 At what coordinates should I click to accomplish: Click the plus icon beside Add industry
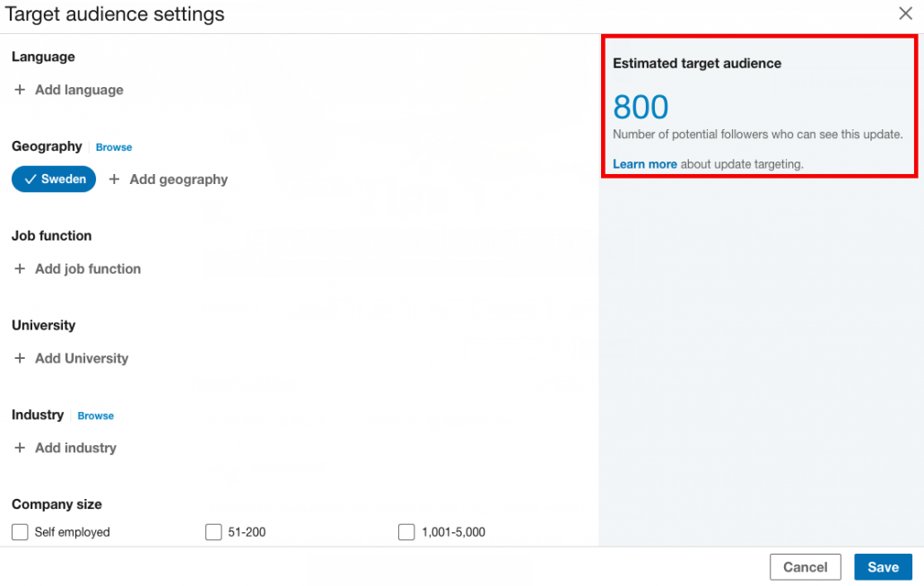(x=20, y=448)
